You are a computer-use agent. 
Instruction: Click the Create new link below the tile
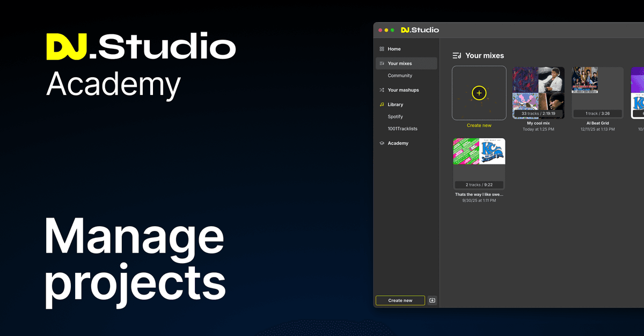tap(479, 125)
